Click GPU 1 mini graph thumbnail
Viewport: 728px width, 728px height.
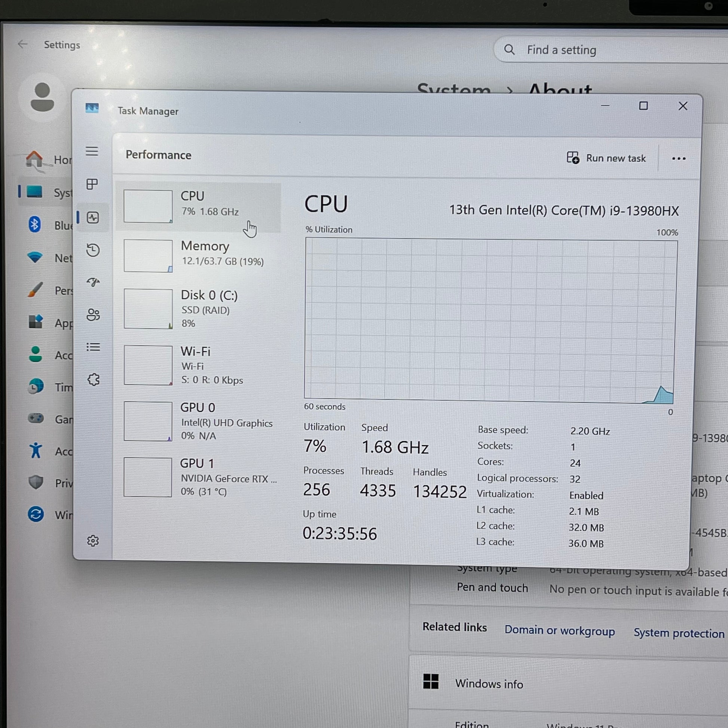[x=148, y=477]
